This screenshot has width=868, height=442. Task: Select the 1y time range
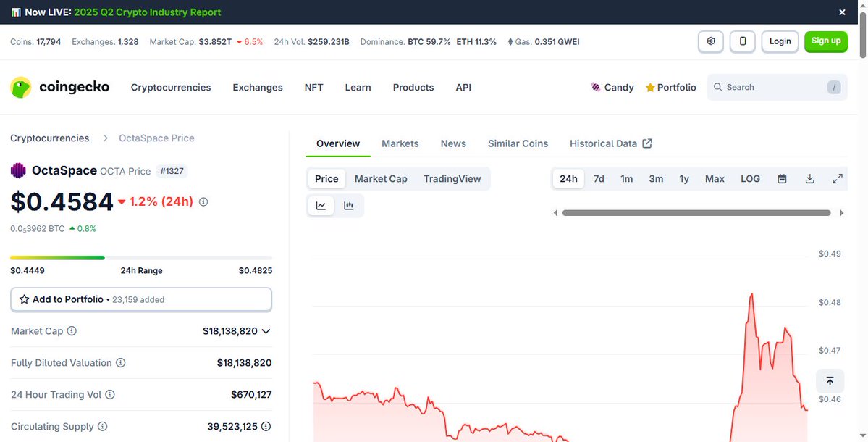coord(684,179)
